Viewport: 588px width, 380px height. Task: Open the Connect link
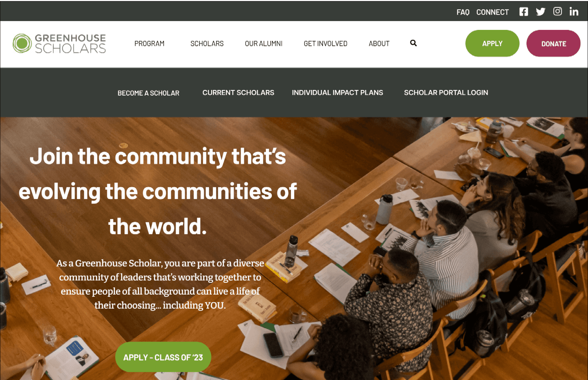pos(492,12)
